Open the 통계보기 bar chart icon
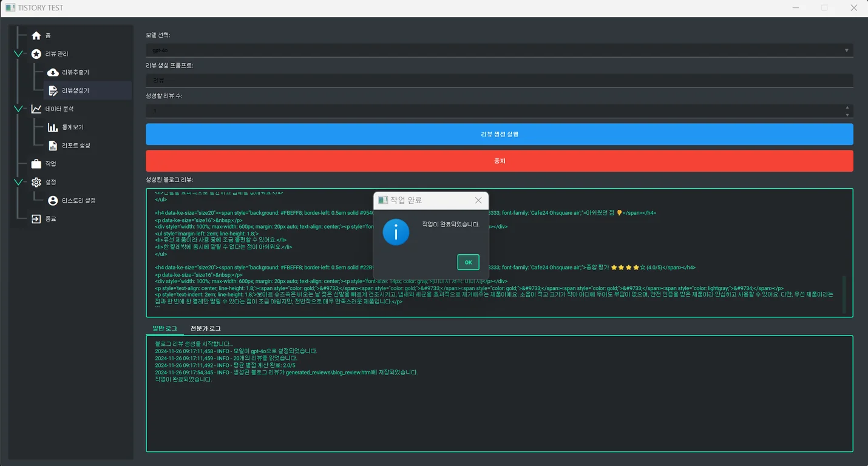868x466 pixels. pos(53,127)
